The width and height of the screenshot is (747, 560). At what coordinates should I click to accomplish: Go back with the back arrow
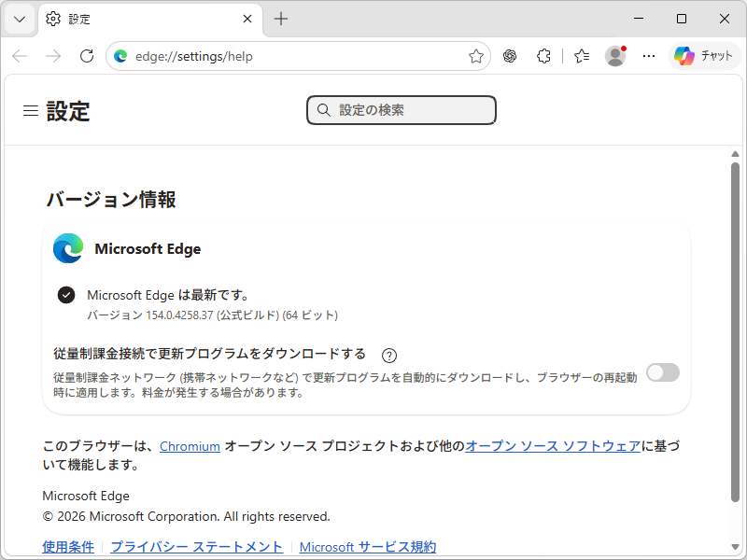pyautogui.click(x=20, y=56)
